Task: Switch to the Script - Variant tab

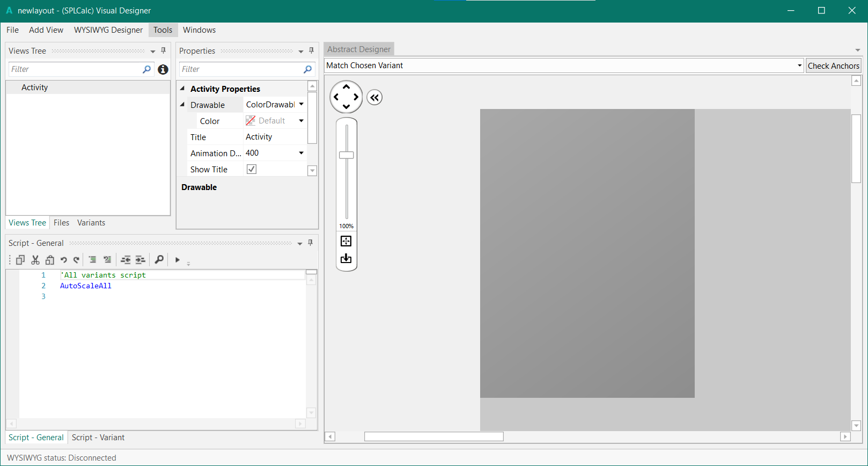Action: coord(98,438)
